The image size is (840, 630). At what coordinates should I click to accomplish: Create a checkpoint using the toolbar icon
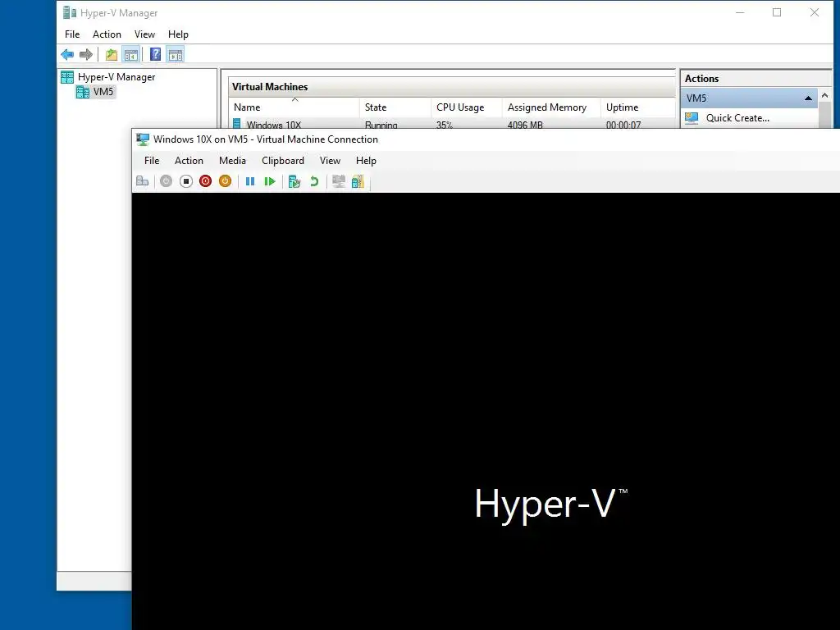click(294, 181)
